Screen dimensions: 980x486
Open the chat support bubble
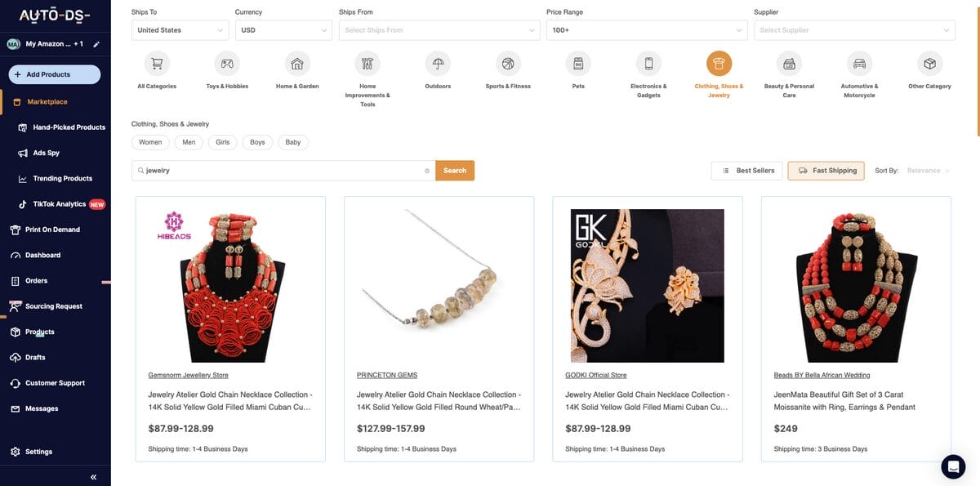tap(953, 466)
